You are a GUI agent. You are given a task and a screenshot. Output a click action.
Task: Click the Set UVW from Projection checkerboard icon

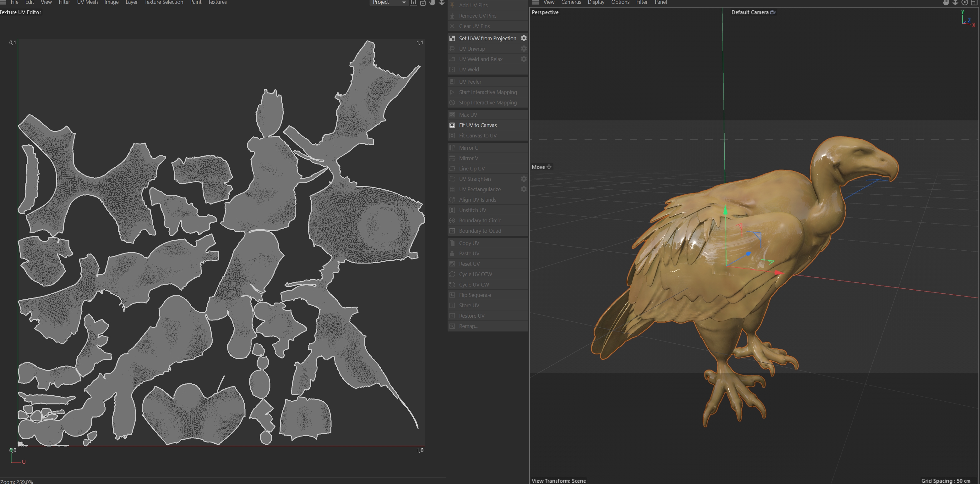(452, 38)
